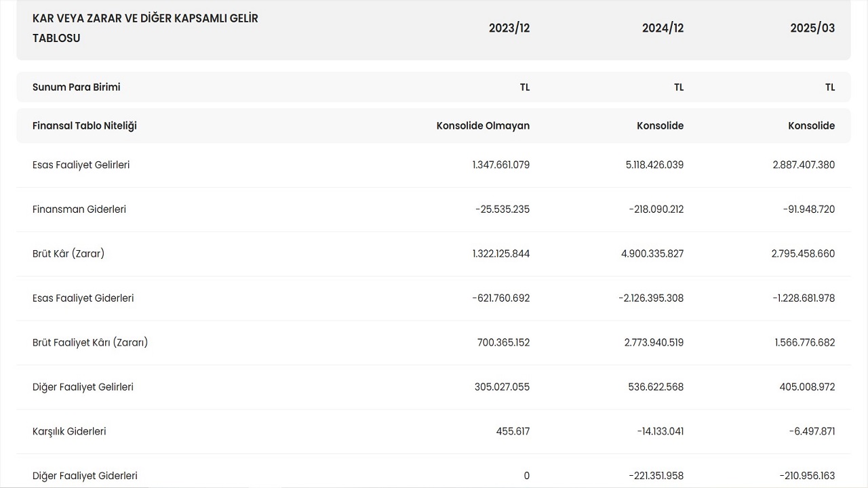This screenshot has width=868, height=488.
Task: Click the Brüt Kâr (Zarar) row label
Action: (x=68, y=253)
